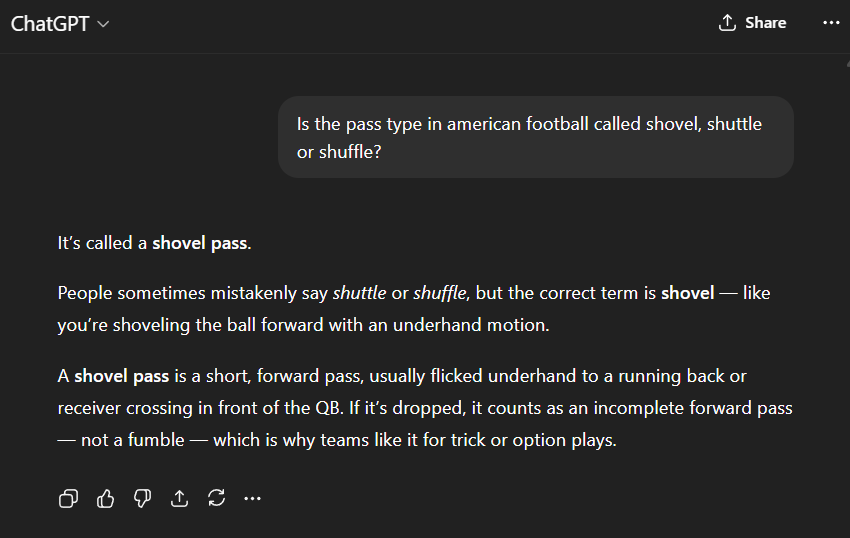
Task: Click the line "It's called a shovel pass"
Action: point(154,243)
